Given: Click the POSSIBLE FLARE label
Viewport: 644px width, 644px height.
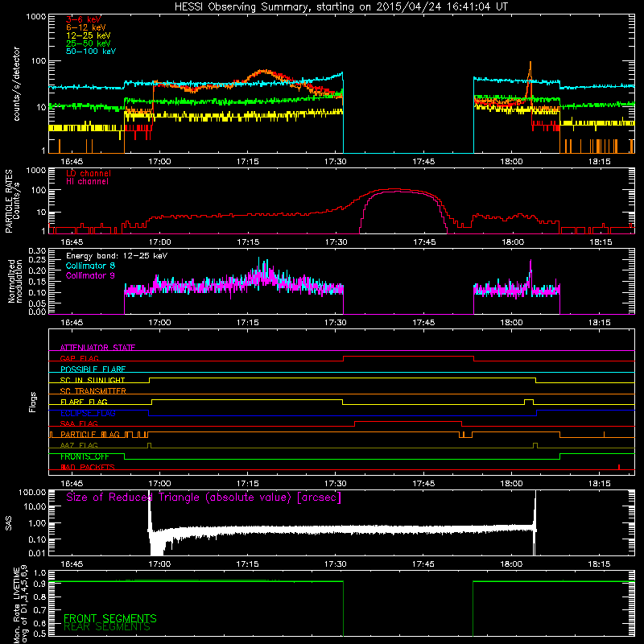Looking at the screenshot, I should [93, 369].
